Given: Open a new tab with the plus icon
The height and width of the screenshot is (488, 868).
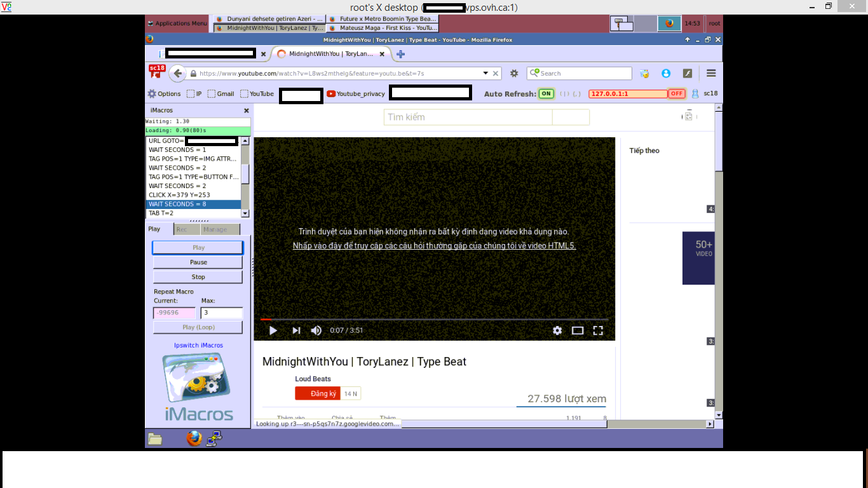Looking at the screenshot, I should coord(400,54).
